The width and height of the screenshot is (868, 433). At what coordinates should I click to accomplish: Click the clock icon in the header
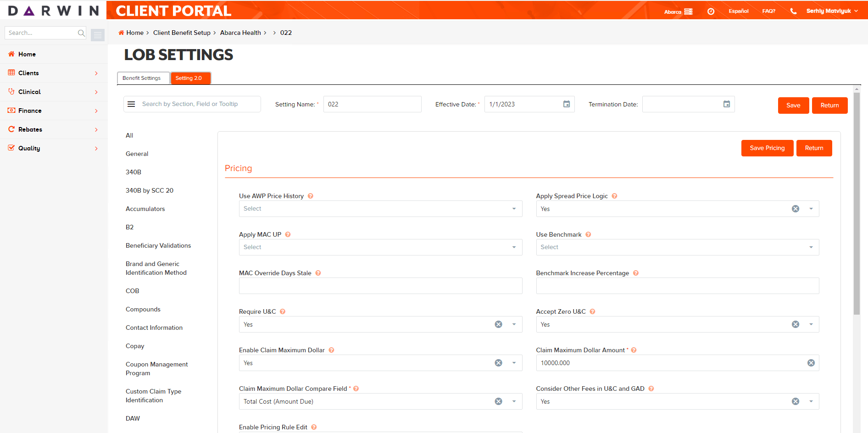coord(711,11)
